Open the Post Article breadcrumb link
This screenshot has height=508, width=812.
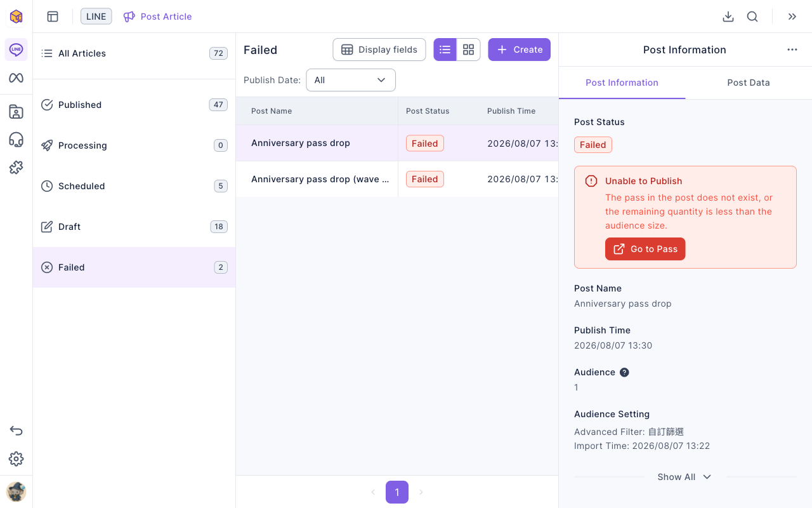pyautogui.click(x=157, y=17)
